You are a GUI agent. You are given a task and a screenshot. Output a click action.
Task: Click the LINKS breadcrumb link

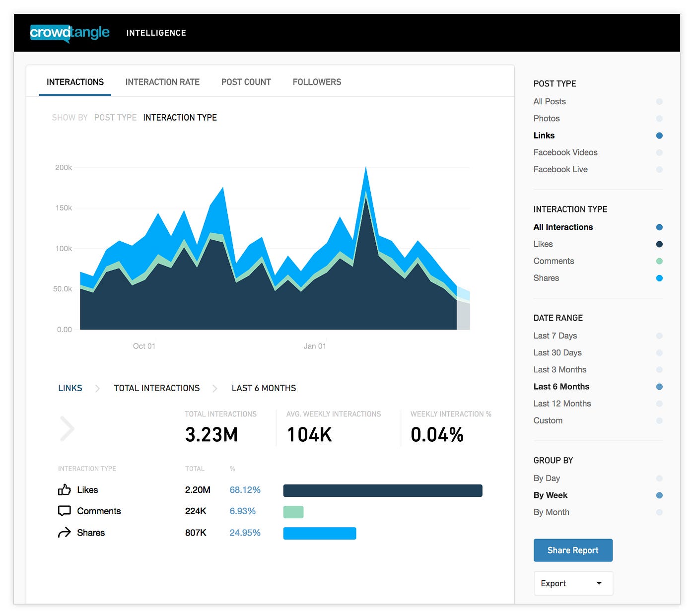(x=70, y=388)
